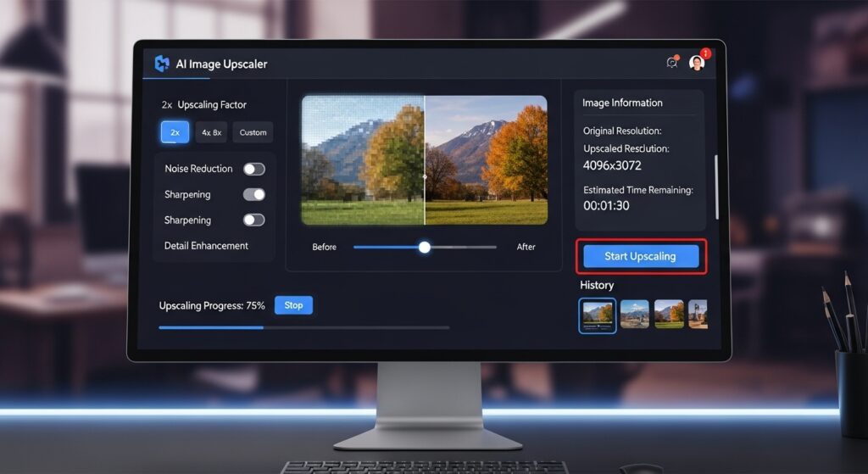
Task: Click the Upscaling Factor heading
Action: click(x=211, y=104)
